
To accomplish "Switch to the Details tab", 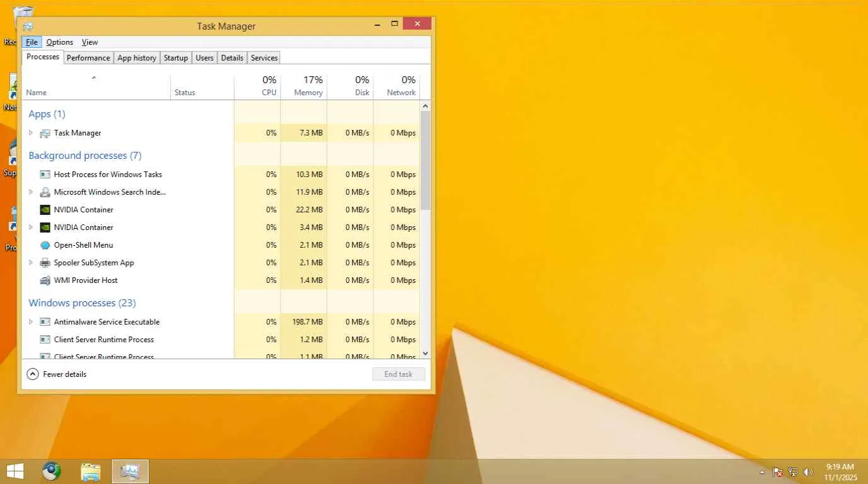I will click(x=232, y=58).
